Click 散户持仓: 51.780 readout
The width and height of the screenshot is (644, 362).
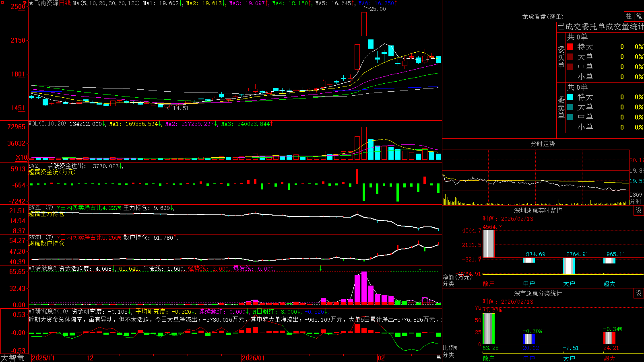[149, 238]
